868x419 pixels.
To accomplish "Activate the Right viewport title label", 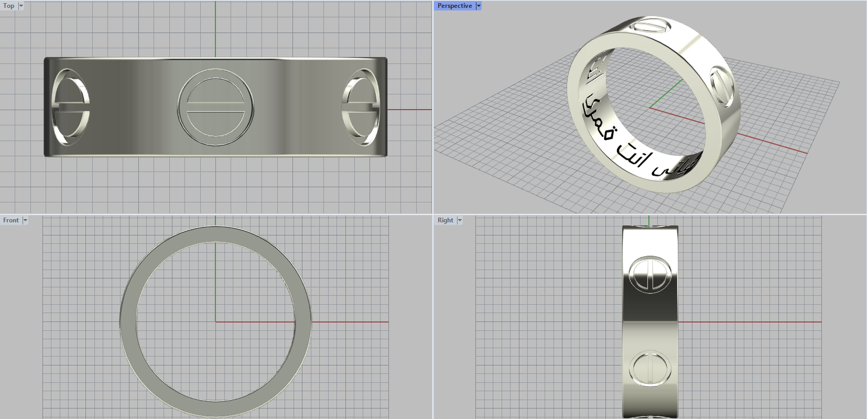I will tap(445, 220).
